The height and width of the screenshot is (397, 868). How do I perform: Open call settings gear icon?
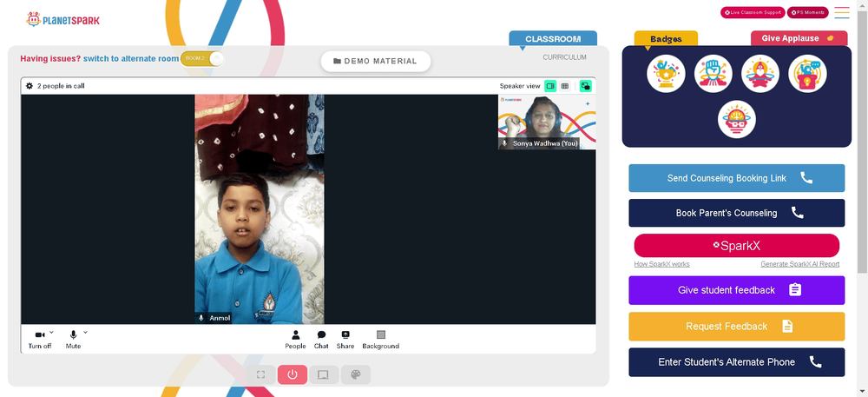(x=30, y=86)
